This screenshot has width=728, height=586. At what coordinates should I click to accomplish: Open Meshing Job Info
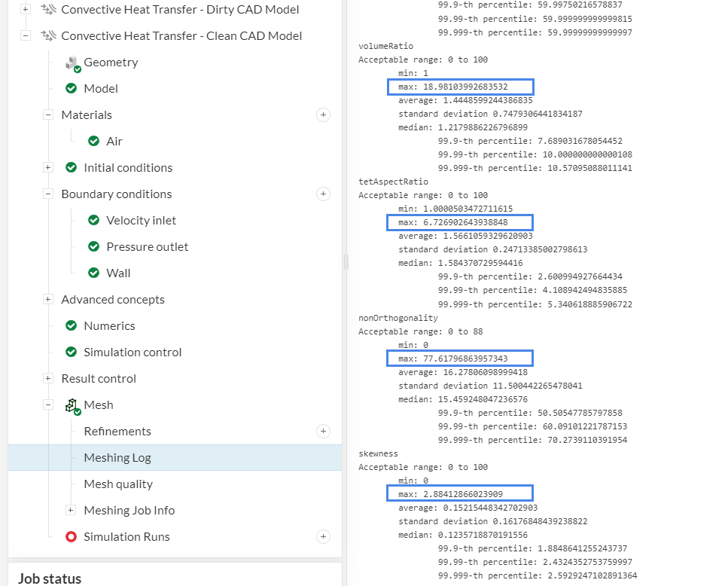[x=129, y=511]
